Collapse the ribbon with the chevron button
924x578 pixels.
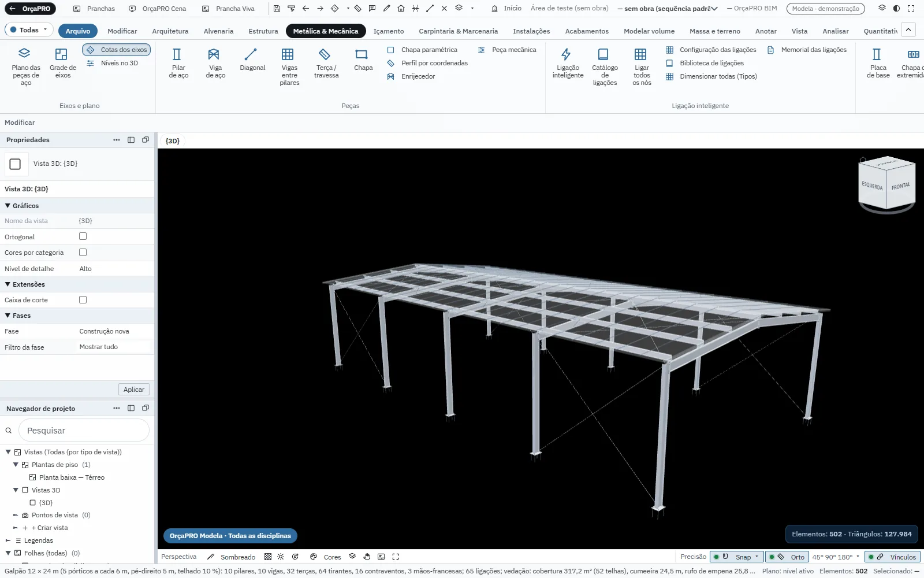point(908,30)
